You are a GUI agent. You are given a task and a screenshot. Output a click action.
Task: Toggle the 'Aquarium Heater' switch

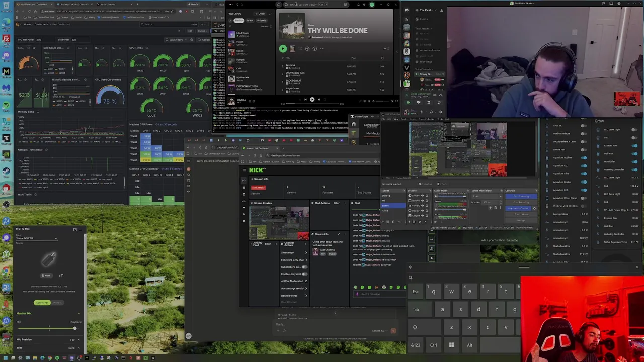[584, 182]
